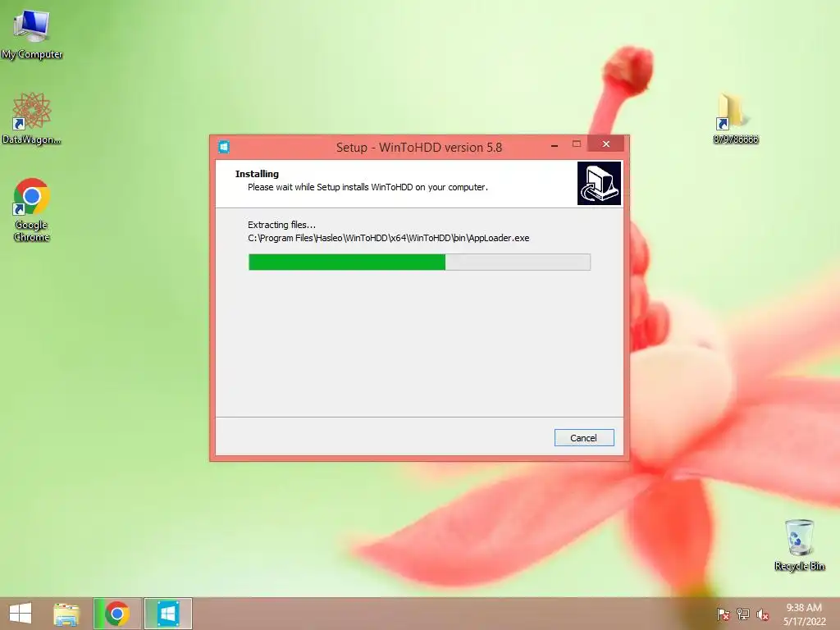Open the network tray icon

tap(743, 614)
